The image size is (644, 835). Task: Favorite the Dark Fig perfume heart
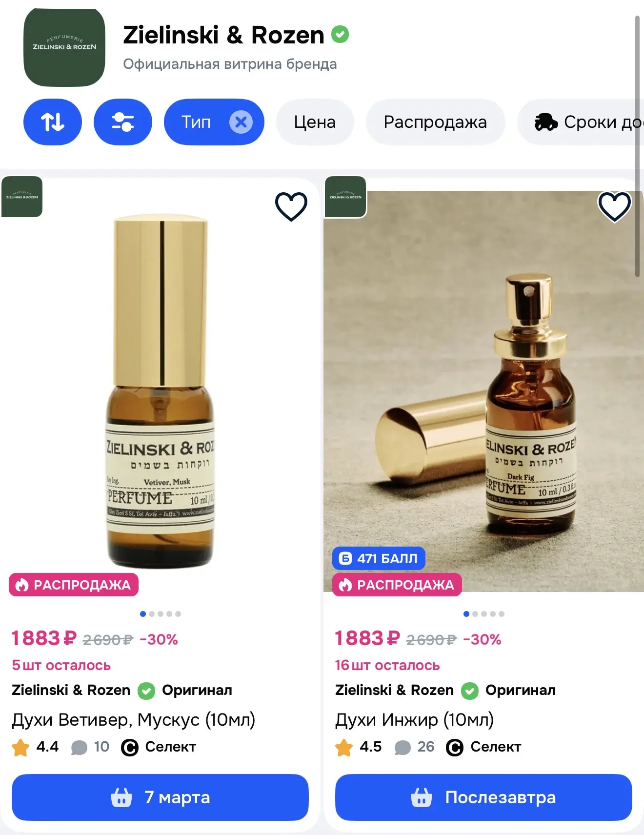614,206
